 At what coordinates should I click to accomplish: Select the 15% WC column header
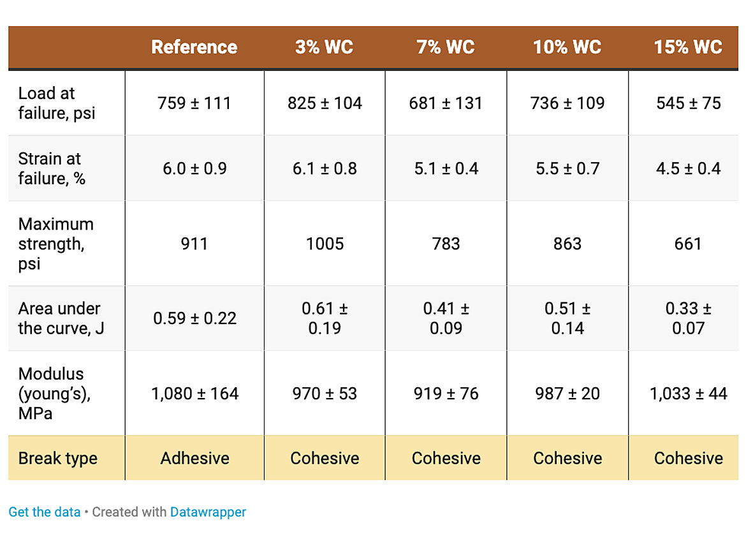click(688, 47)
